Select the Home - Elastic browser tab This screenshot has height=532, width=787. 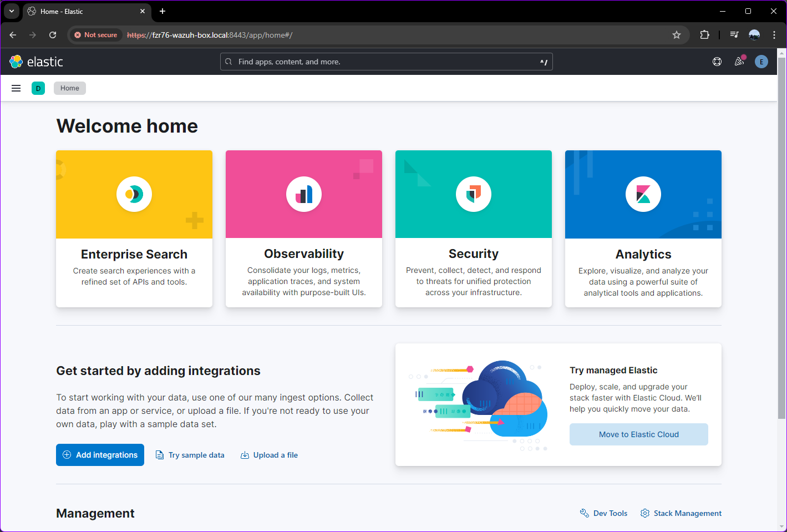(87, 11)
